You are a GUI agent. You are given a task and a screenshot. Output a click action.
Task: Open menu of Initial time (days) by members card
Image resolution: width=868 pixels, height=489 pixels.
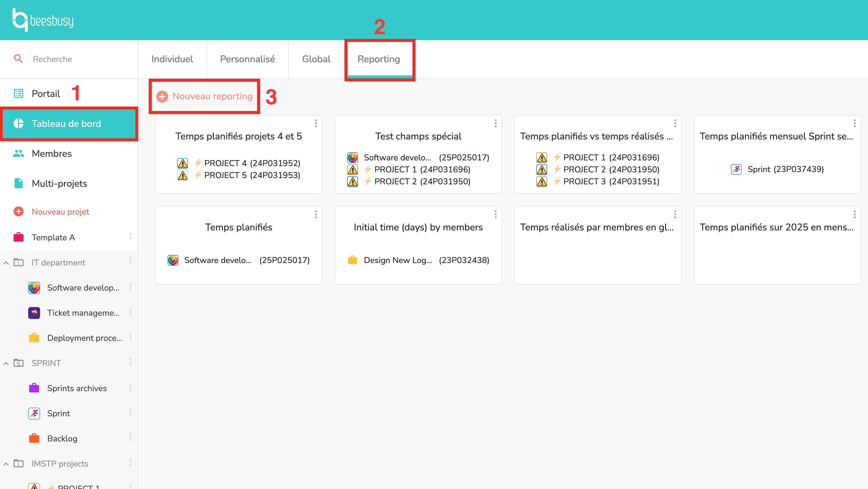(495, 214)
